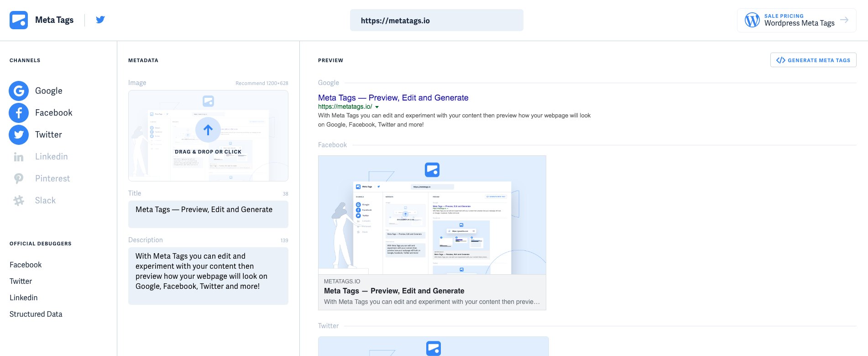Viewport: 868px width, 356px height.
Task: Select the Twitter channel label
Action: [48, 135]
